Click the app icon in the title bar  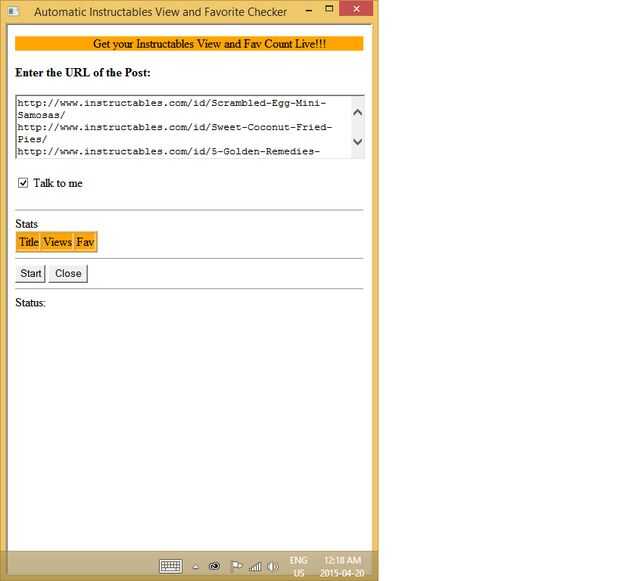13,11
